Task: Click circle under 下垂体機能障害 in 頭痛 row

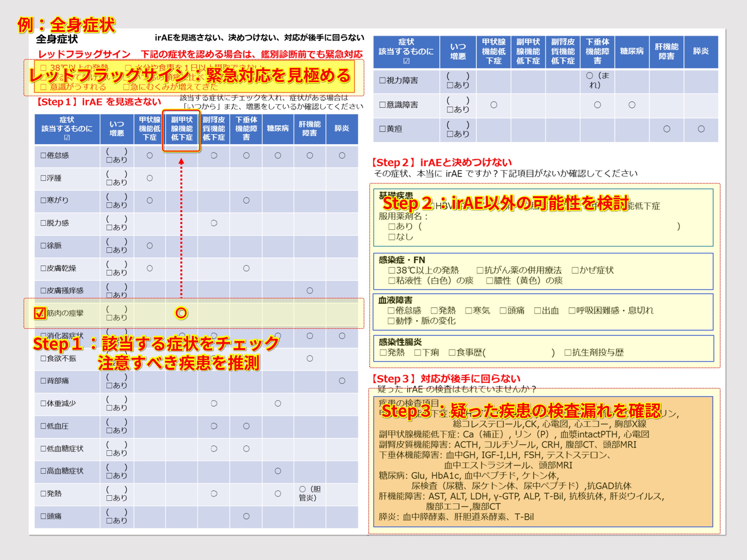Action: [x=246, y=516]
